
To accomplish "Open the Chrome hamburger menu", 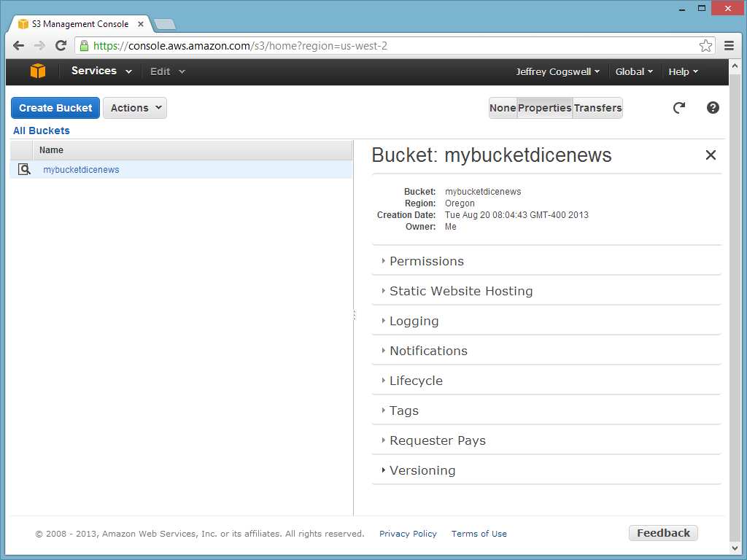I will (729, 46).
